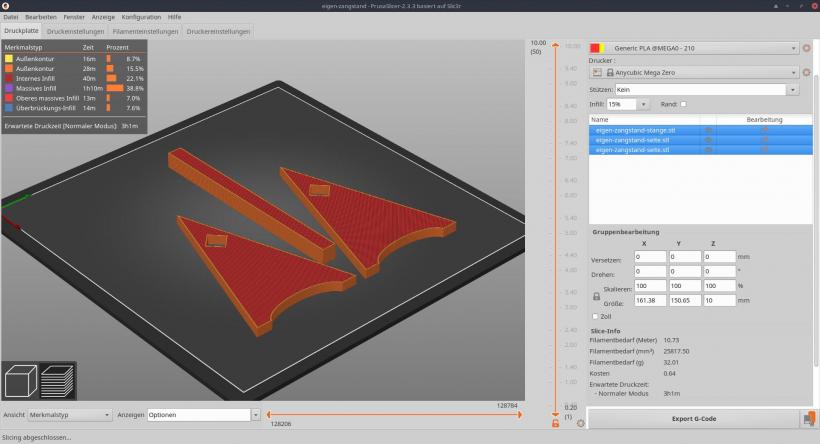Select the Druckplatte tab

(21, 31)
